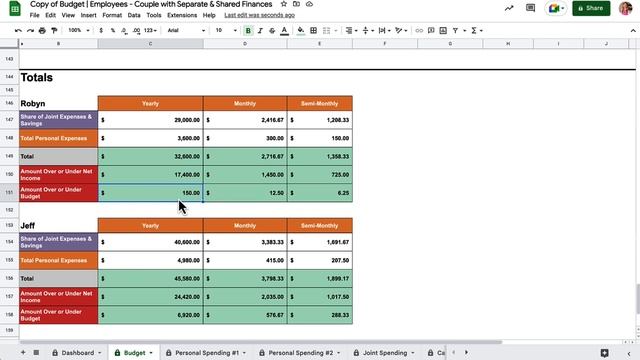Open the Data menu
Image resolution: width=640 pixels, height=360 pixels.
pyautogui.click(x=134, y=15)
